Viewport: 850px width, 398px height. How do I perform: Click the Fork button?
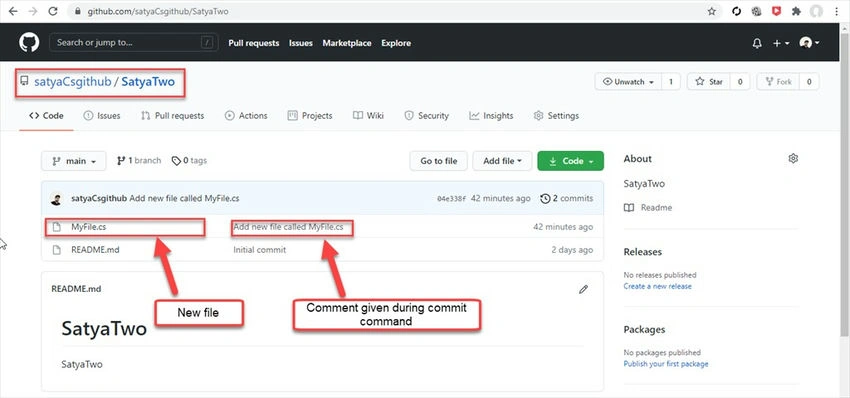click(778, 82)
